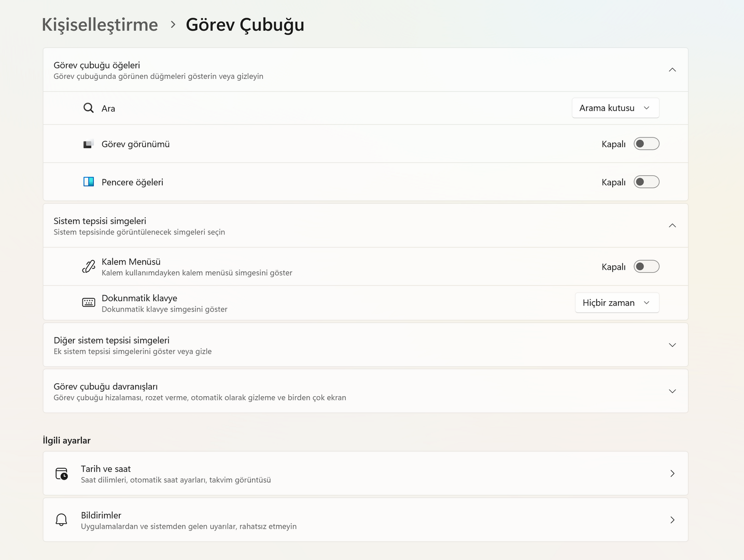This screenshot has height=560, width=744.
Task: Click the Tarih ve saat clock icon
Action: [x=62, y=474]
